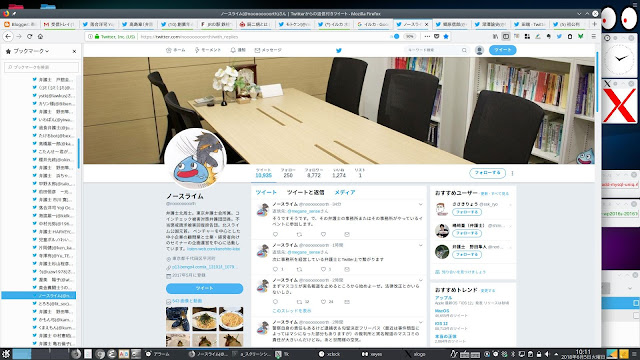The height and width of the screenshot is (360, 640).
Task: Reload the page with the refresh icon
Action: pyautogui.click(x=29, y=36)
